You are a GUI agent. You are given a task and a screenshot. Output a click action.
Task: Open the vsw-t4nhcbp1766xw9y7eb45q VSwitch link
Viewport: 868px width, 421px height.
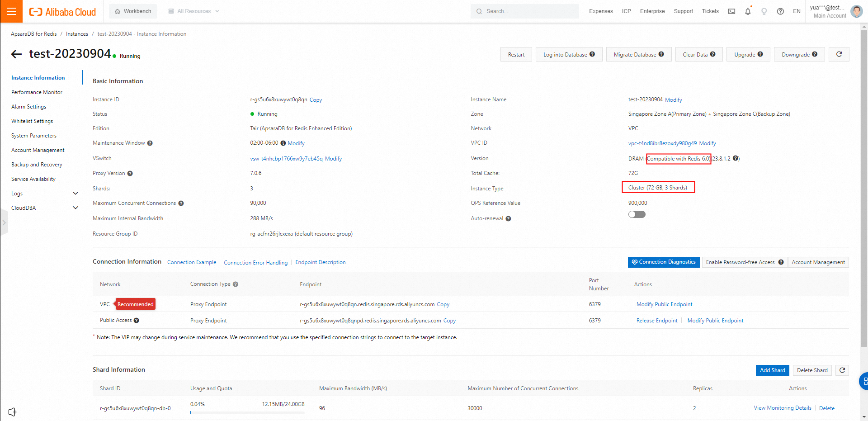286,159
